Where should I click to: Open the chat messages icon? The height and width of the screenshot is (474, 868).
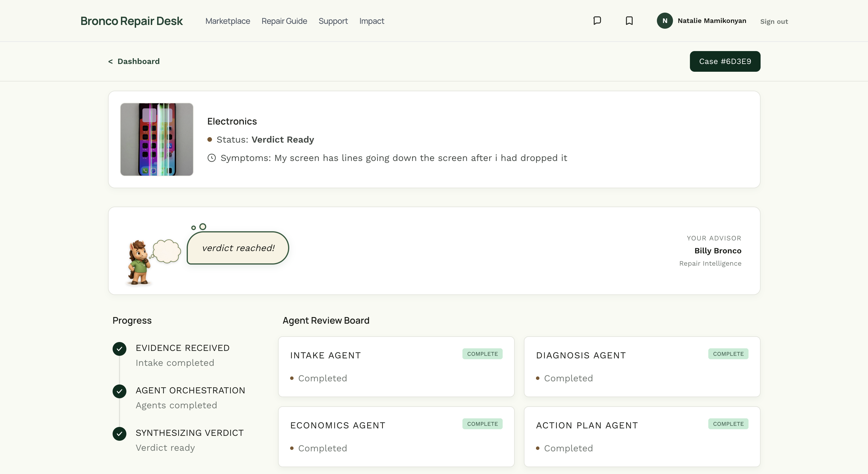click(597, 21)
